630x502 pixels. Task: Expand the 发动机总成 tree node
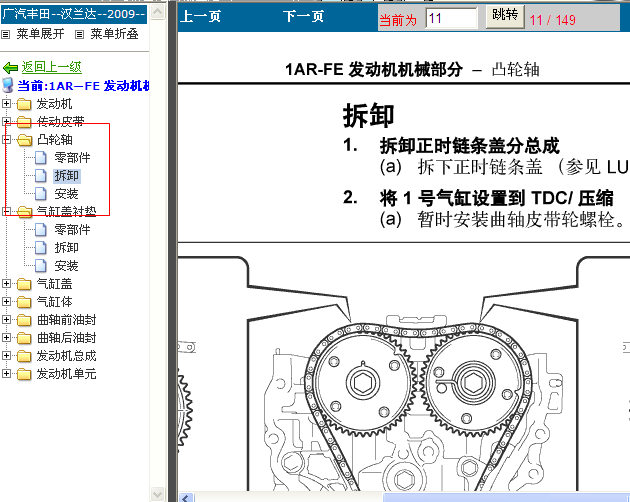pyautogui.click(x=6, y=356)
